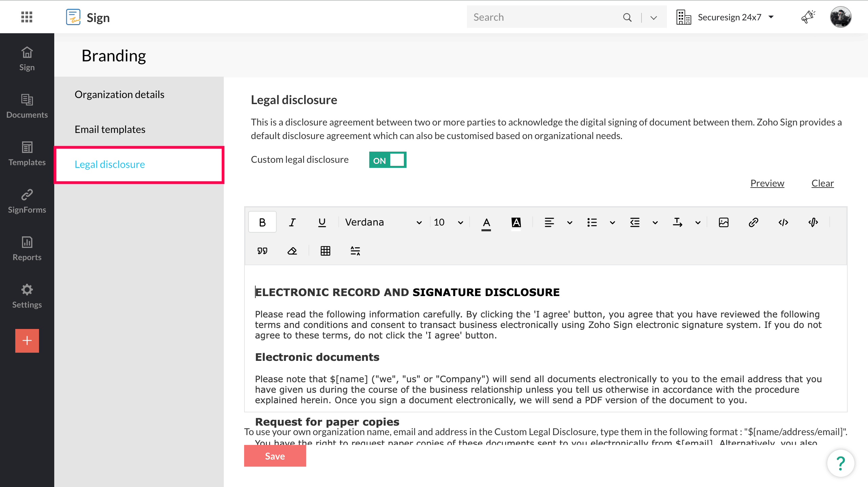Click the Preview link
The image size is (868, 487).
point(767,183)
